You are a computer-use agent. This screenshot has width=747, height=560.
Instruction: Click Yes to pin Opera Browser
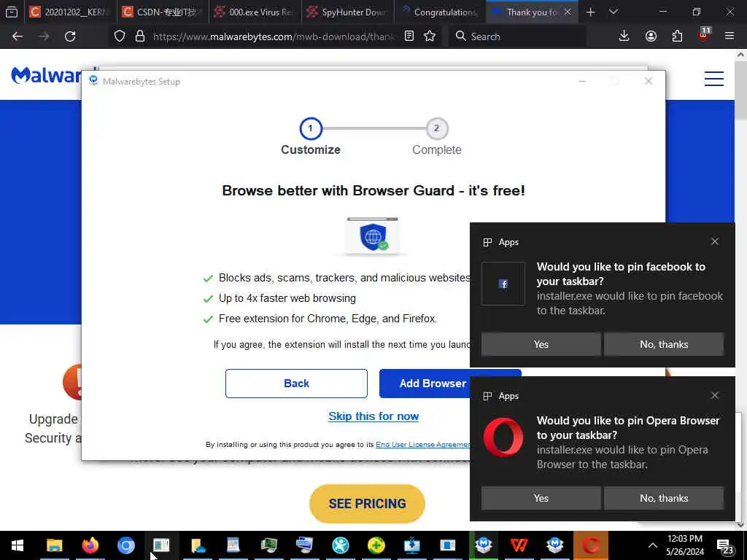click(541, 498)
